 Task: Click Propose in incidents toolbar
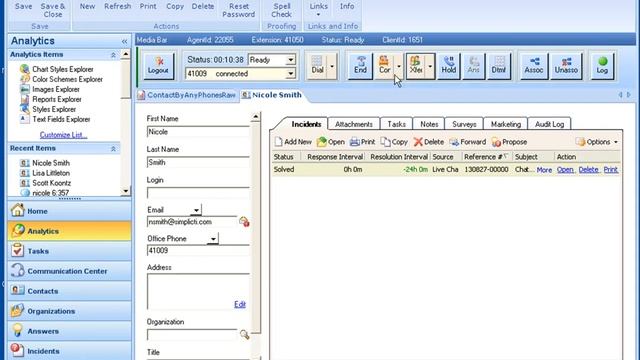[x=509, y=142]
